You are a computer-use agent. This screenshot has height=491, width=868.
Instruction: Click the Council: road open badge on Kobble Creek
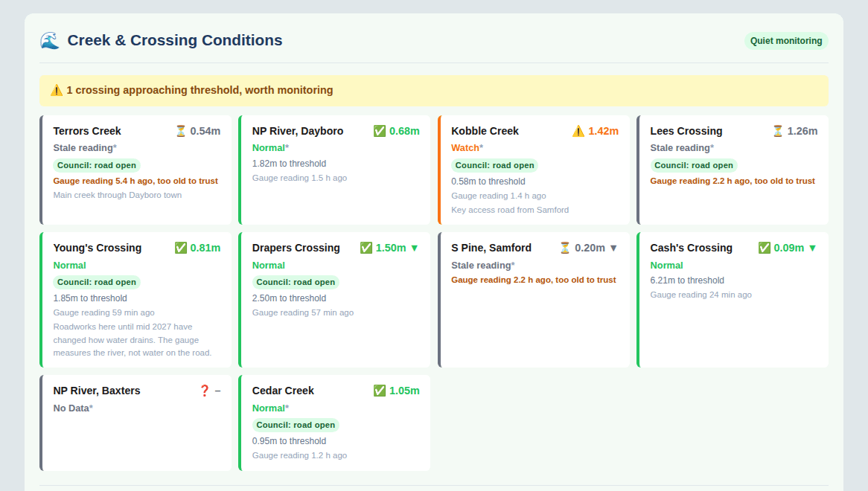pos(495,165)
